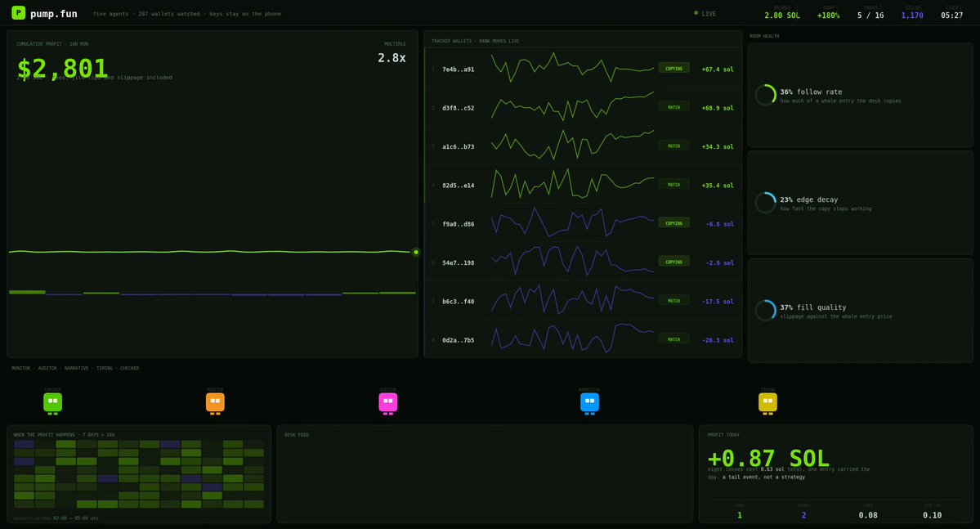Click the purple 1,170 header stat
The height and width of the screenshot is (529, 980).
click(912, 15)
